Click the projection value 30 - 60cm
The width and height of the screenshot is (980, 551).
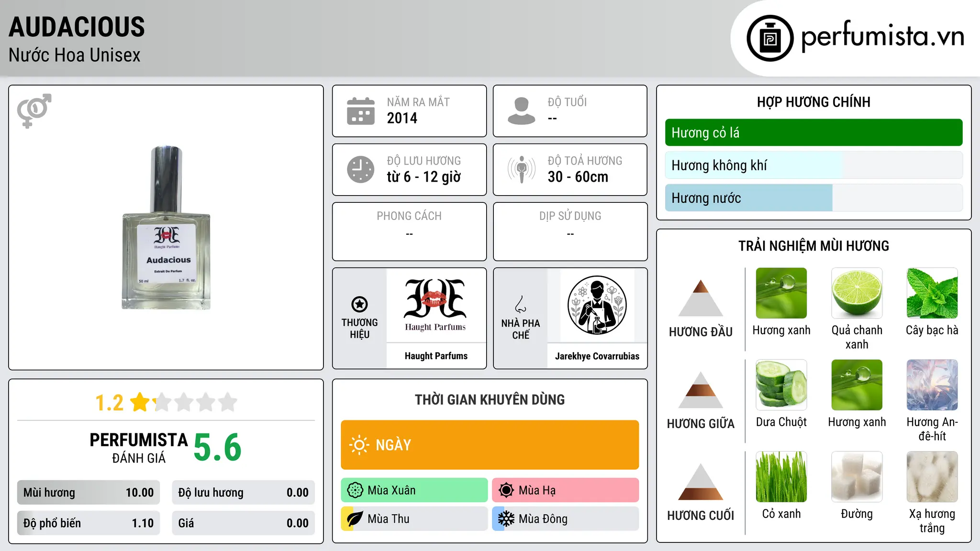pos(578,177)
